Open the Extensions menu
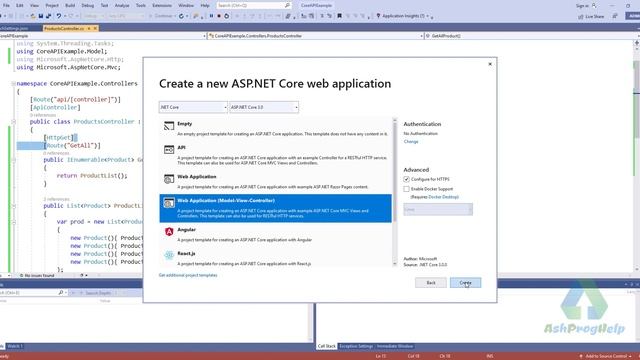Viewport: 640px width, 360px height. [x=162, y=6]
